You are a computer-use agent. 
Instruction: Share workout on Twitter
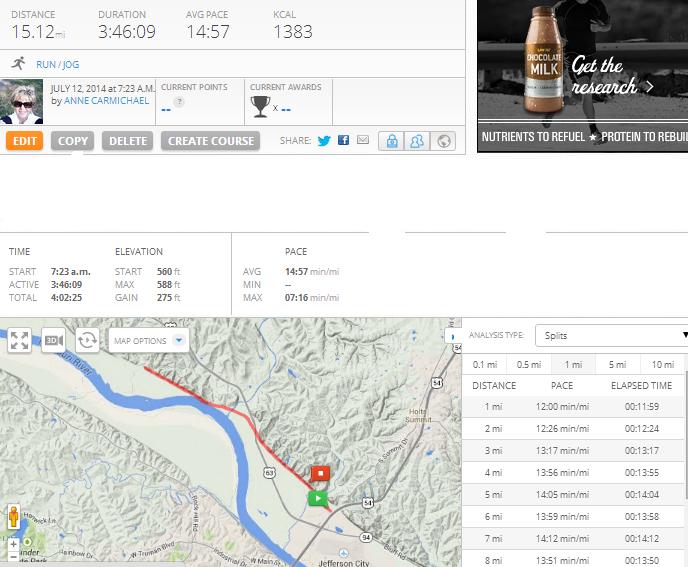324,141
